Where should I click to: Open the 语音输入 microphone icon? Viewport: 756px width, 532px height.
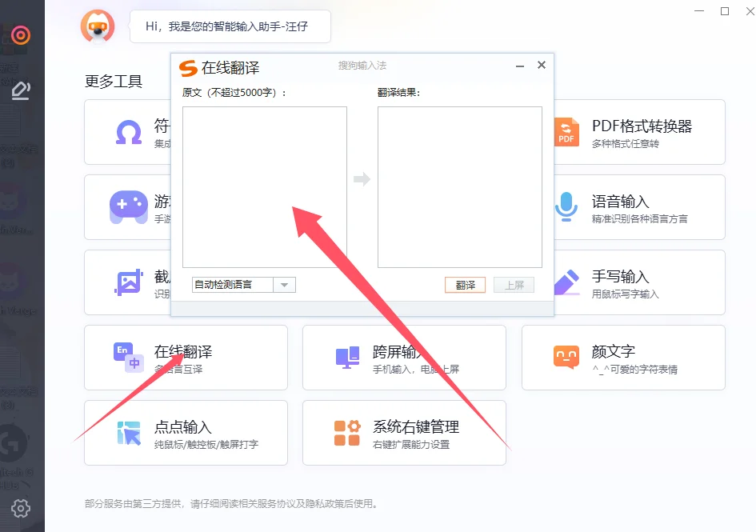pyautogui.click(x=566, y=207)
